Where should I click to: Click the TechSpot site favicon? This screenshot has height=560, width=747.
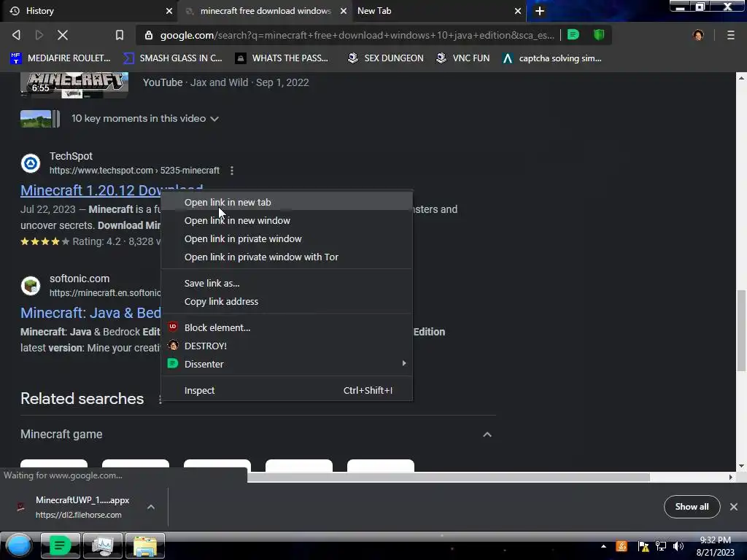point(31,163)
